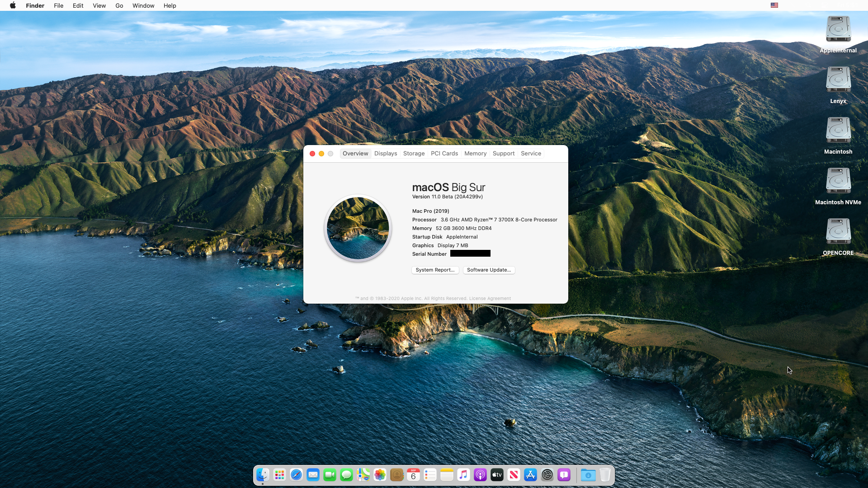The image size is (868, 488).
Task: Launch Maps from the Dock
Action: [x=363, y=475]
